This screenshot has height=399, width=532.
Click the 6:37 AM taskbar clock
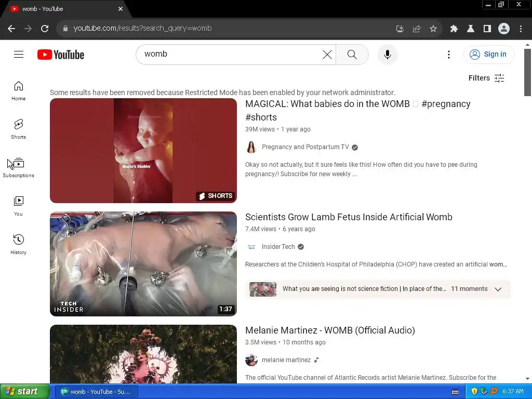pos(513,392)
